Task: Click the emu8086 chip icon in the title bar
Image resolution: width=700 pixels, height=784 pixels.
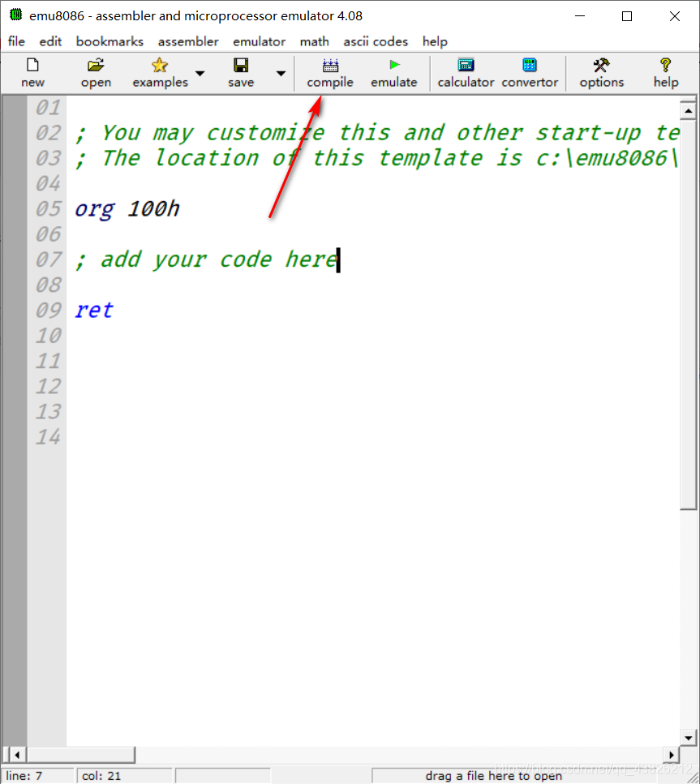Action: pos(16,15)
